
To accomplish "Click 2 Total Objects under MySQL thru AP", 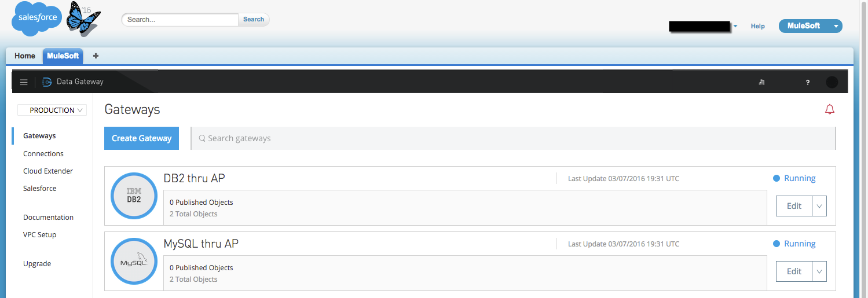I will 193,279.
